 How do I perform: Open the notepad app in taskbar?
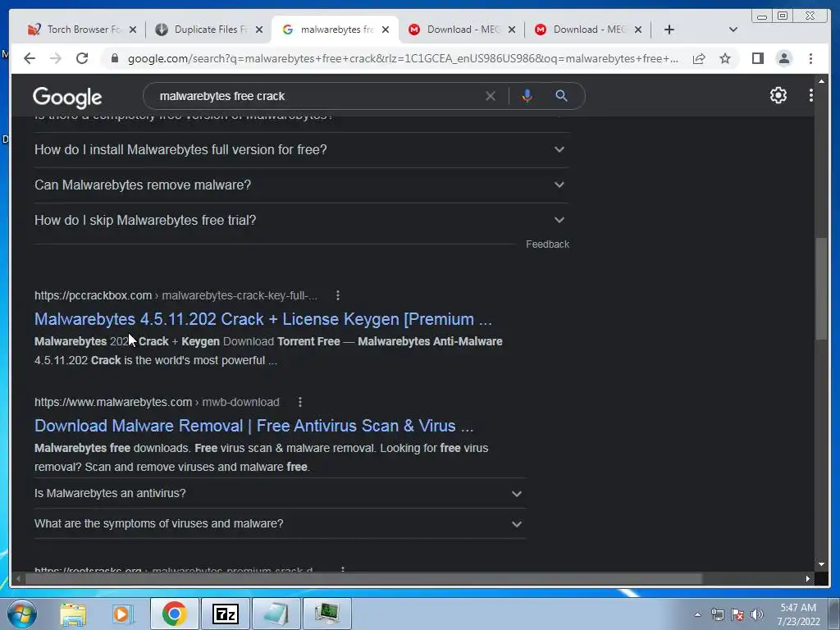276,614
